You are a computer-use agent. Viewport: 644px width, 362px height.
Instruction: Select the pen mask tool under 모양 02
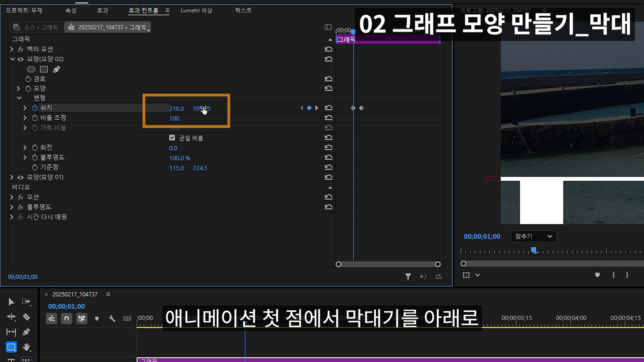click(x=56, y=69)
